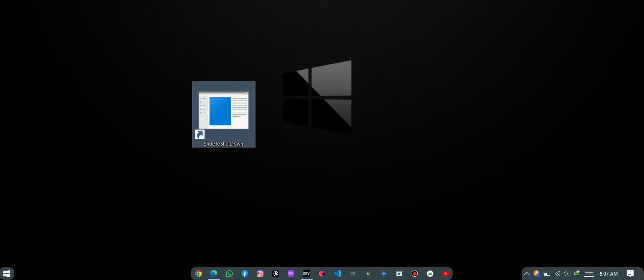Screen dimensions: 644x280
Task: Open Google Chrome from the taskbar
Action: click(x=198, y=274)
